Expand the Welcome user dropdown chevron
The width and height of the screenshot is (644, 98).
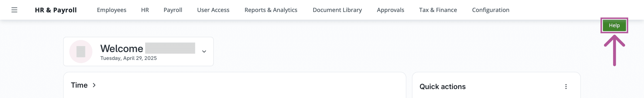[204, 52]
